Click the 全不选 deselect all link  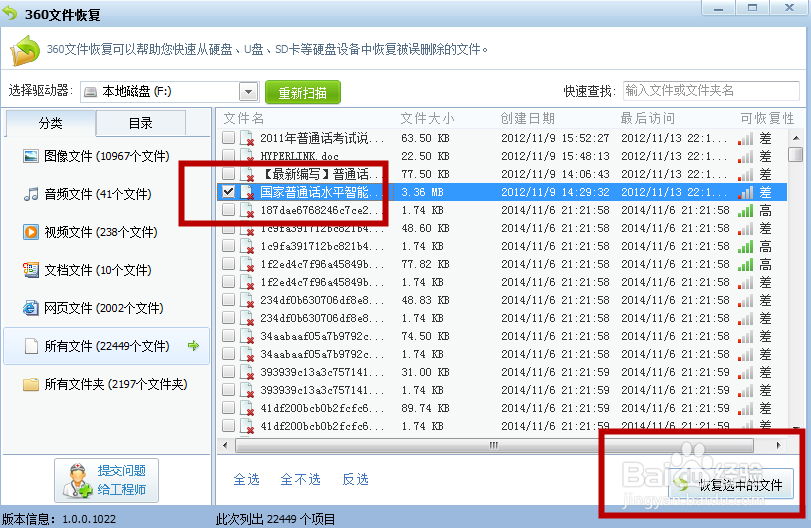click(x=301, y=479)
